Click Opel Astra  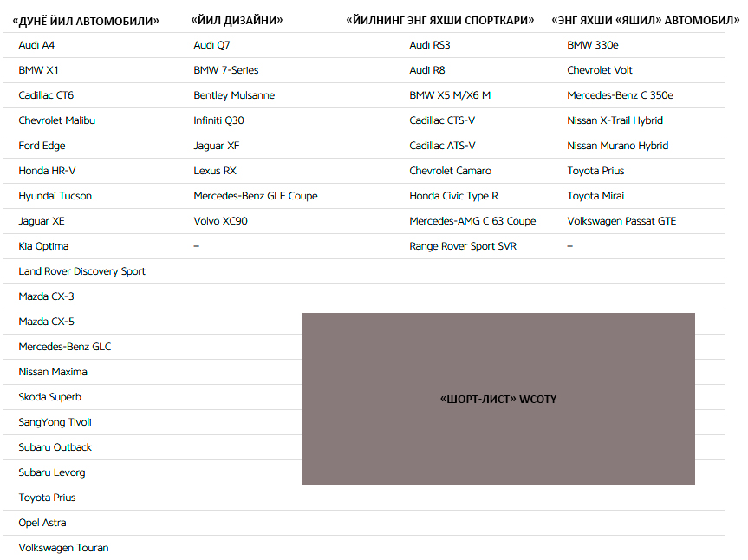point(42,523)
